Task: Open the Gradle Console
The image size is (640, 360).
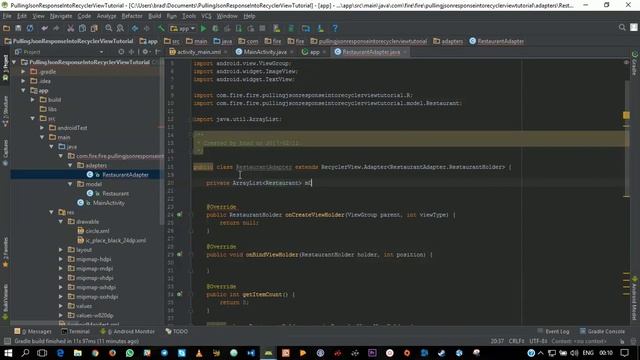Action: tap(602, 331)
